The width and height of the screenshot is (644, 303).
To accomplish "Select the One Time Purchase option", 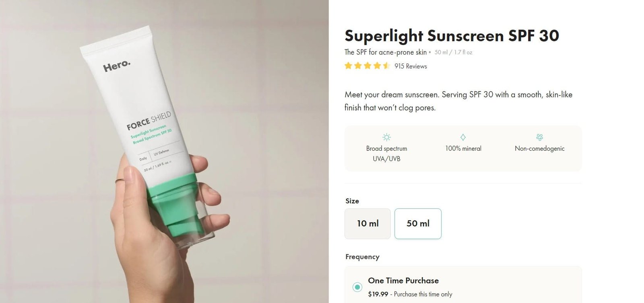I will (x=403, y=280).
